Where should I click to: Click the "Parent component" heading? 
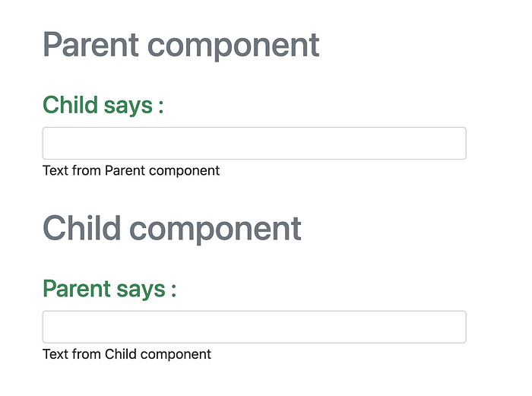coord(181,45)
